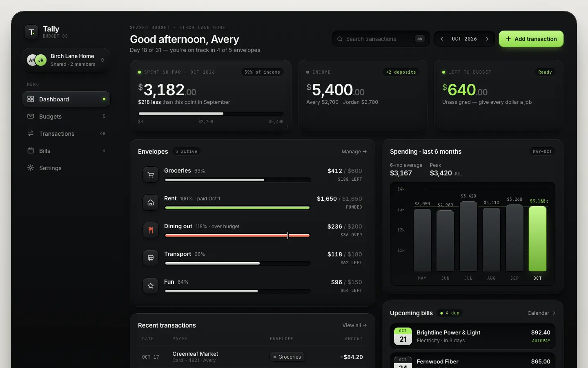Click the Budgets envelope icon
Screen dimensions: 588x368
tap(31, 116)
